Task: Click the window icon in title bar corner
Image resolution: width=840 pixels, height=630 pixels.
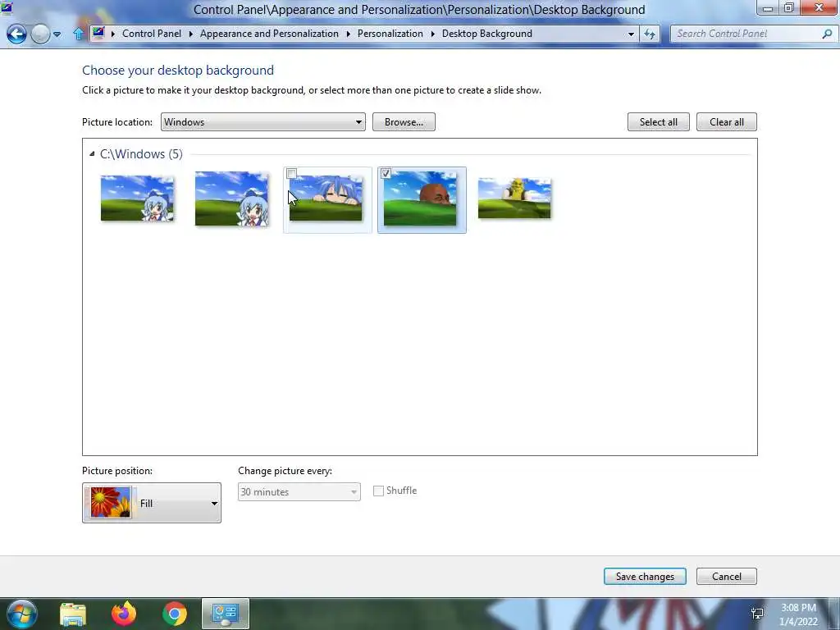Action: click(7, 7)
